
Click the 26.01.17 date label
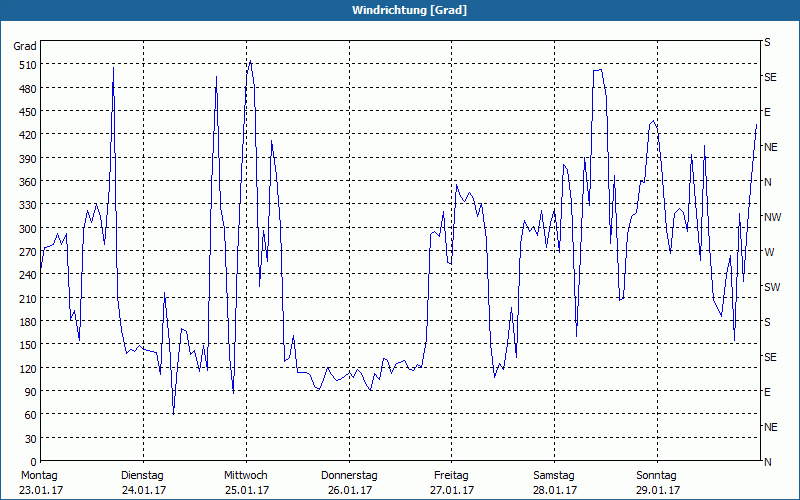coord(350,490)
